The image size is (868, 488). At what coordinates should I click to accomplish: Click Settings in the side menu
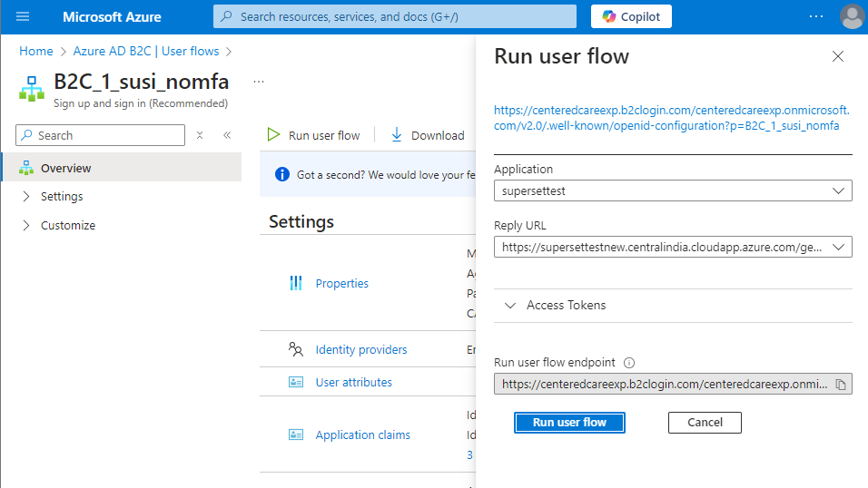(62, 197)
